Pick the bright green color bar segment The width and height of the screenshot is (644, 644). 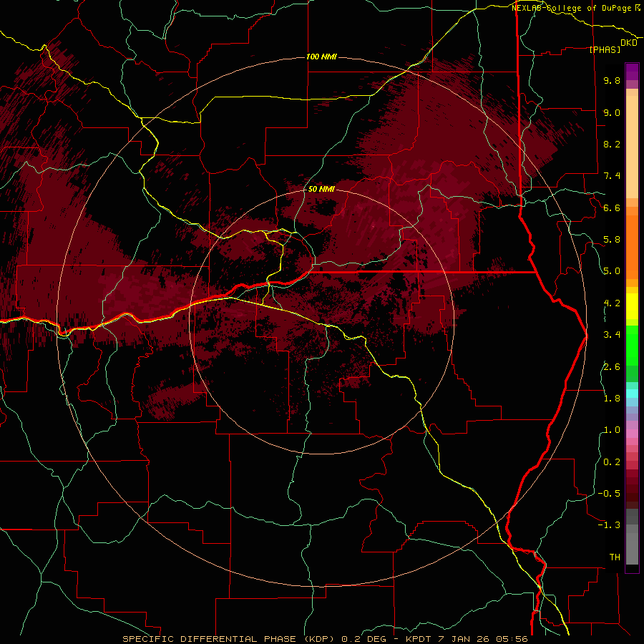[x=632, y=346]
